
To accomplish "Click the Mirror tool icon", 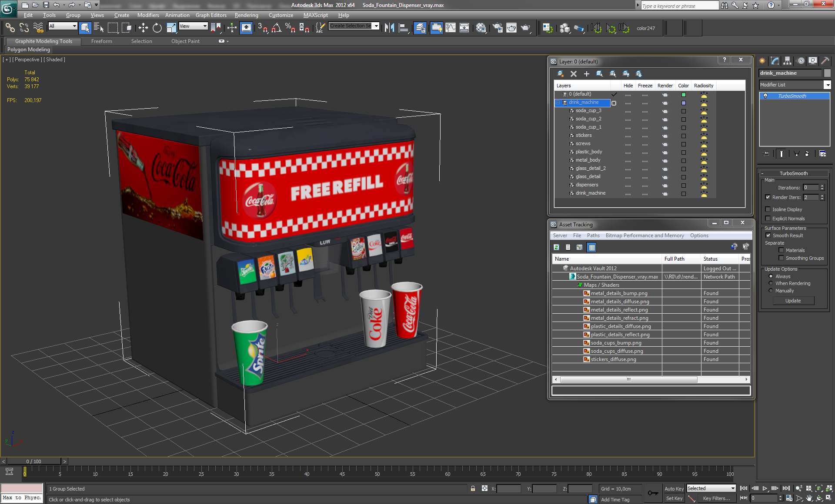I will pos(389,28).
